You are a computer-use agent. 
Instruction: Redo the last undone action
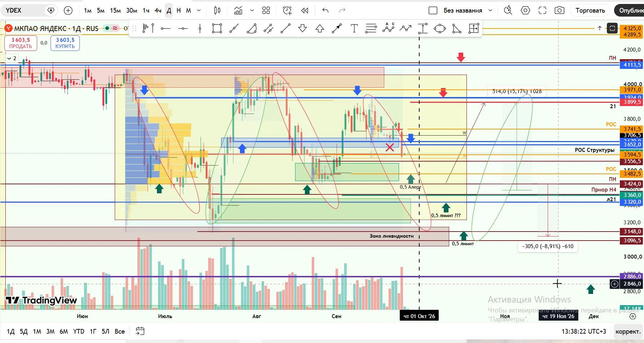pyautogui.click(x=342, y=10)
